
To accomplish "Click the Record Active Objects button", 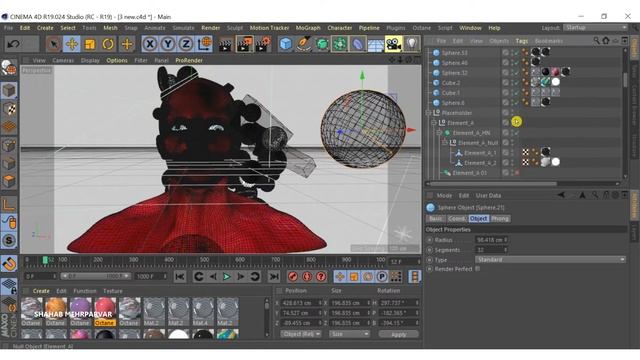I will (293, 277).
